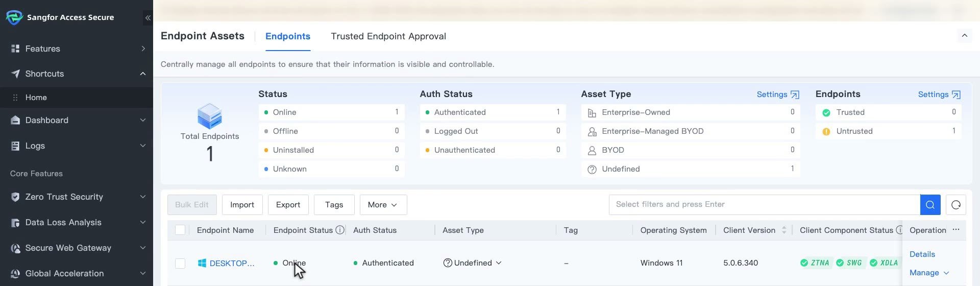Click the Trusted green check icon
Screen dimensions: 980x286
point(826,112)
